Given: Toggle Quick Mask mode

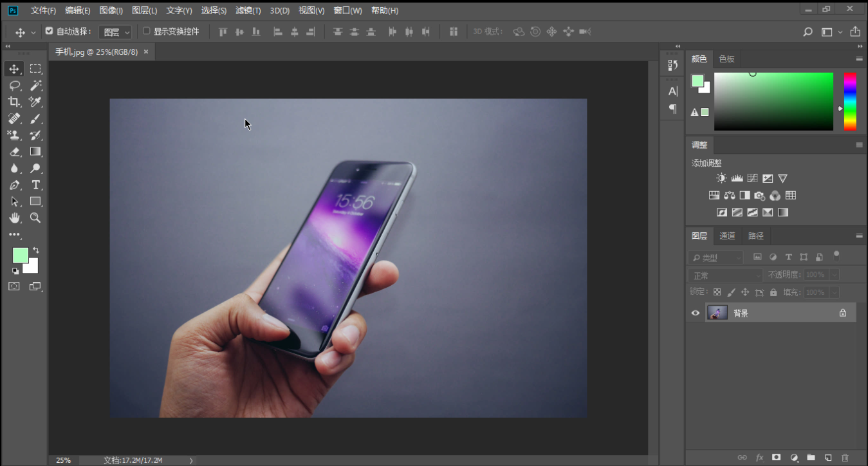Looking at the screenshot, I should coord(14,286).
